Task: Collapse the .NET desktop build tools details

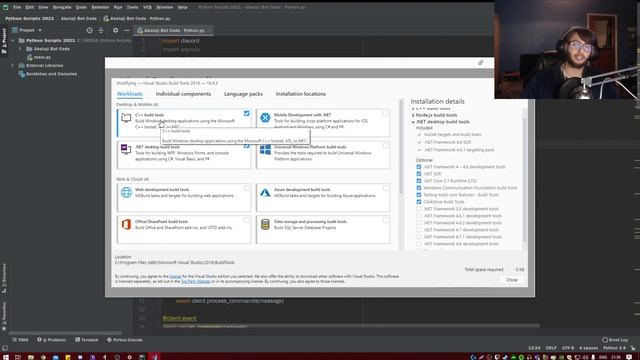Action: click(413, 122)
